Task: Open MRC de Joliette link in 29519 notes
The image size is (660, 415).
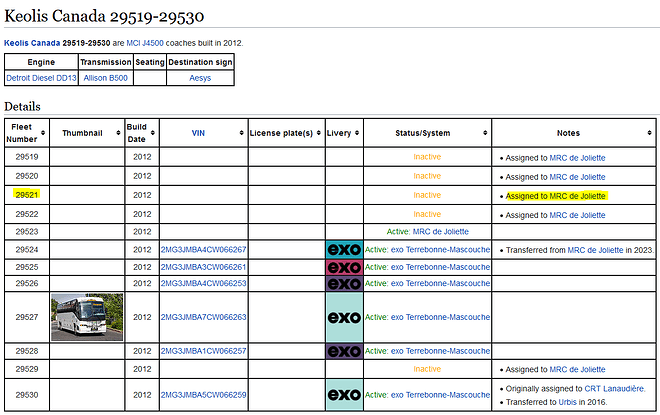Action: pos(577,158)
